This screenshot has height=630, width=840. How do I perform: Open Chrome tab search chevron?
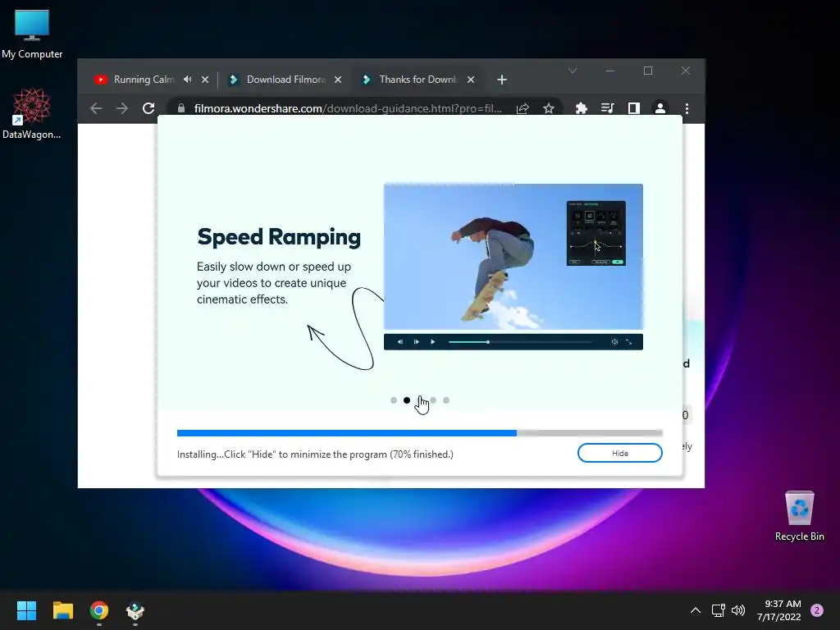click(573, 71)
